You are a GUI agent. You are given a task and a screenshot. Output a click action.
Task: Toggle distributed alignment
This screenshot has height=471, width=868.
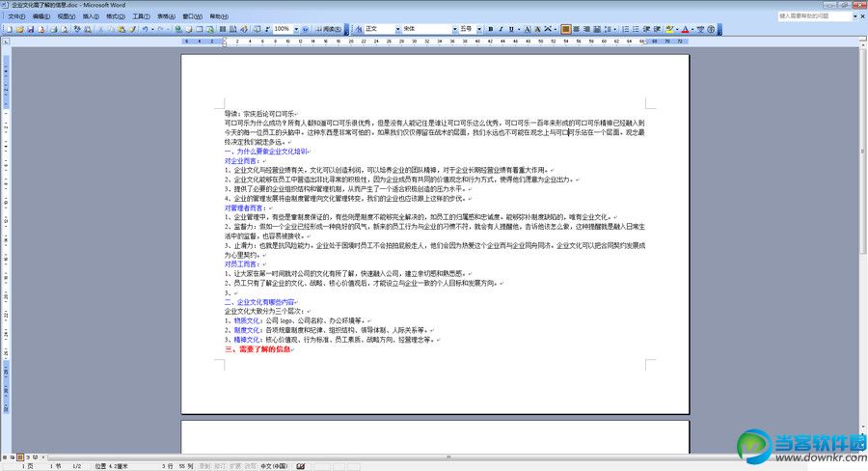(597, 29)
